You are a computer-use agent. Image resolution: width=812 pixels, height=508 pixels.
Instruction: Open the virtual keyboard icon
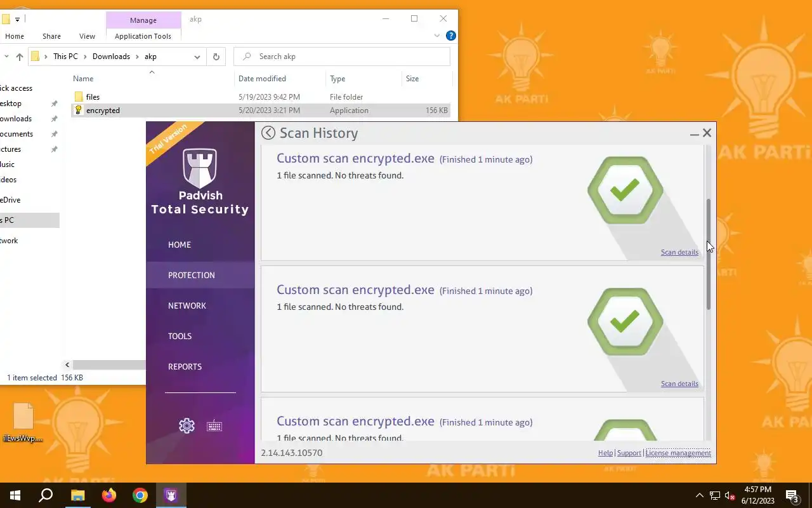pyautogui.click(x=214, y=425)
